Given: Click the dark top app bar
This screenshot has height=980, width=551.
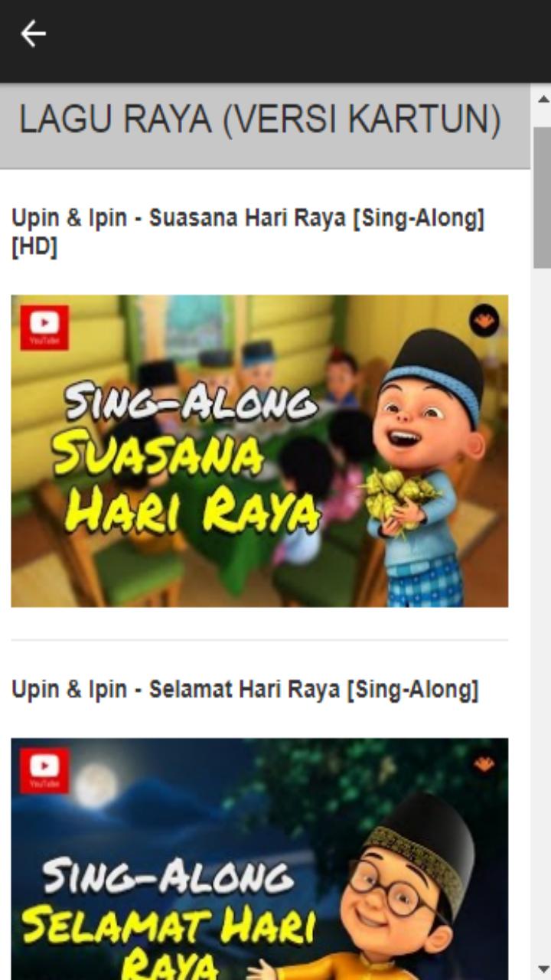Looking at the screenshot, I should (x=275, y=41).
